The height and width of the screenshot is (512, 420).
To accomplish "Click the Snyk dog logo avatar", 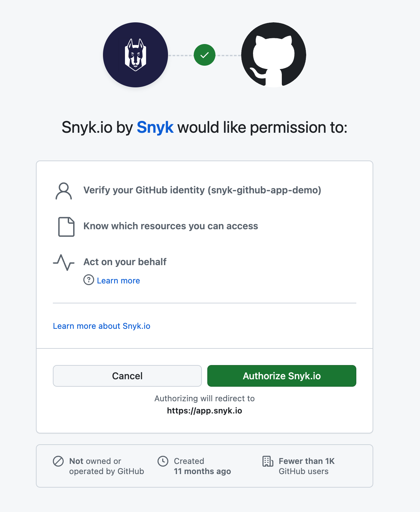I will (x=135, y=55).
